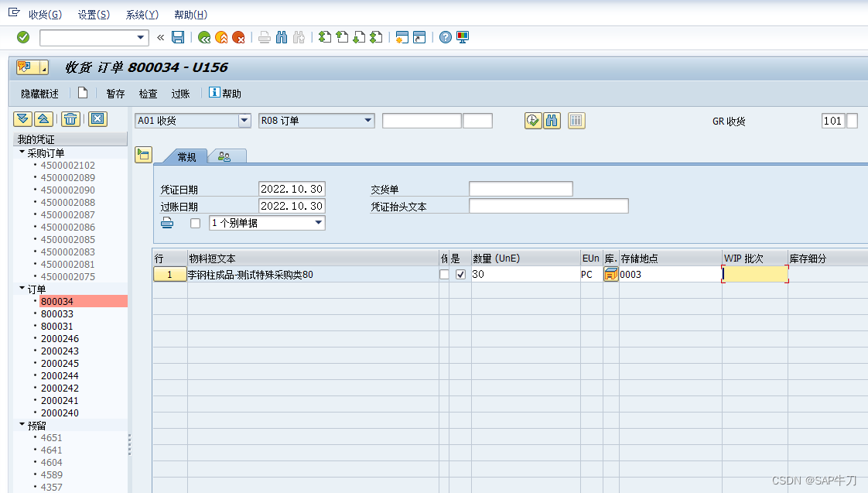868x493 pixels.
Task: Select purchase order 4500002102 in the tree
Action: pyautogui.click(x=67, y=165)
